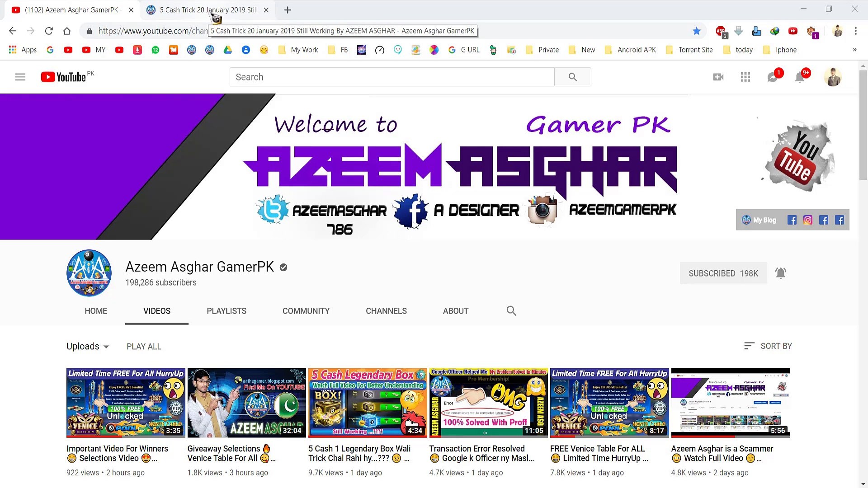Toggle the SUBSCRIBED 198K button
This screenshot has width=868, height=488.
point(723,273)
